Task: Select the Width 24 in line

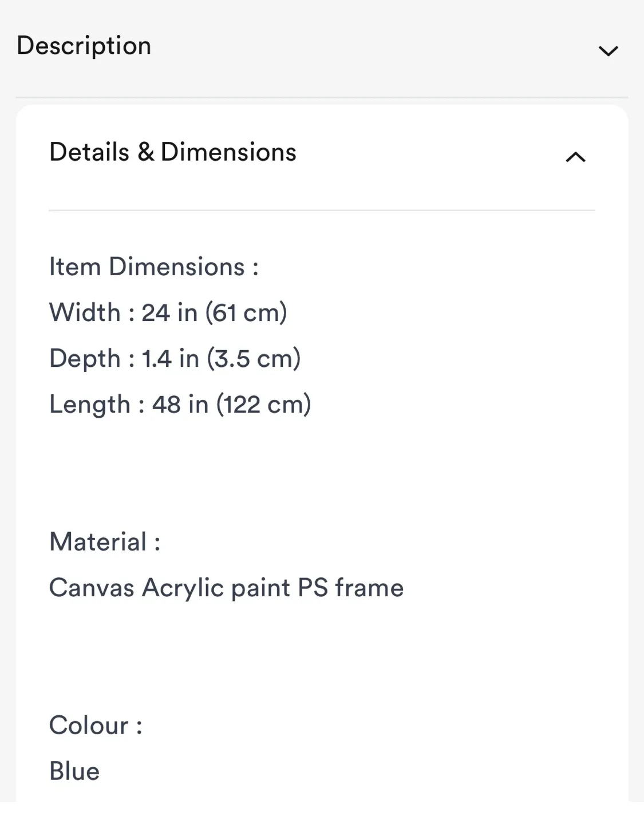Action: coord(169,312)
